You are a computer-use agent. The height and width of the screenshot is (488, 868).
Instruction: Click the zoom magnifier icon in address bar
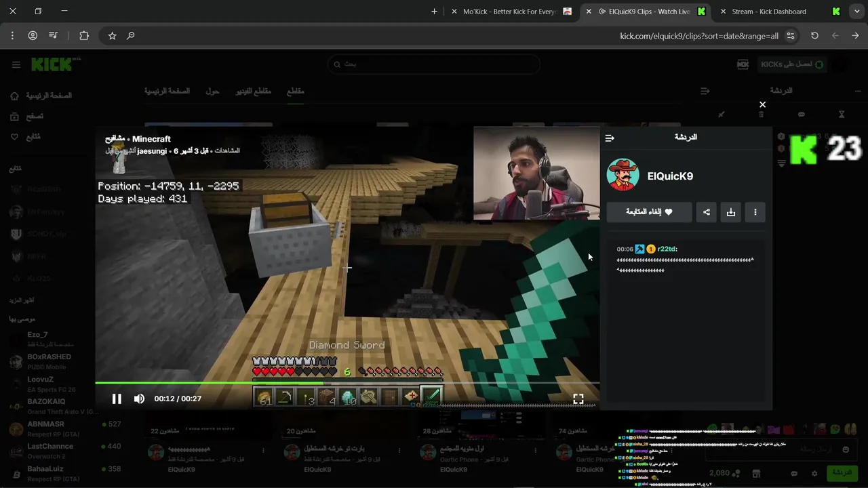(x=131, y=36)
